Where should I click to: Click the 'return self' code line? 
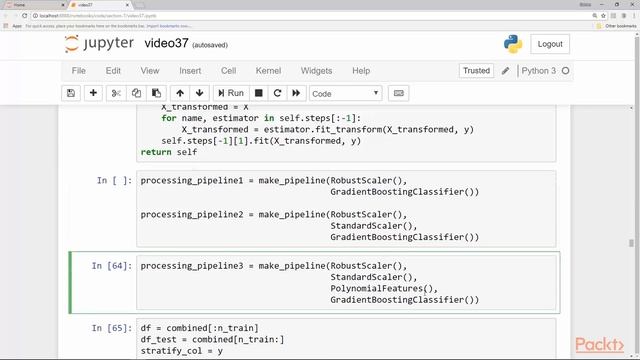point(169,152)
